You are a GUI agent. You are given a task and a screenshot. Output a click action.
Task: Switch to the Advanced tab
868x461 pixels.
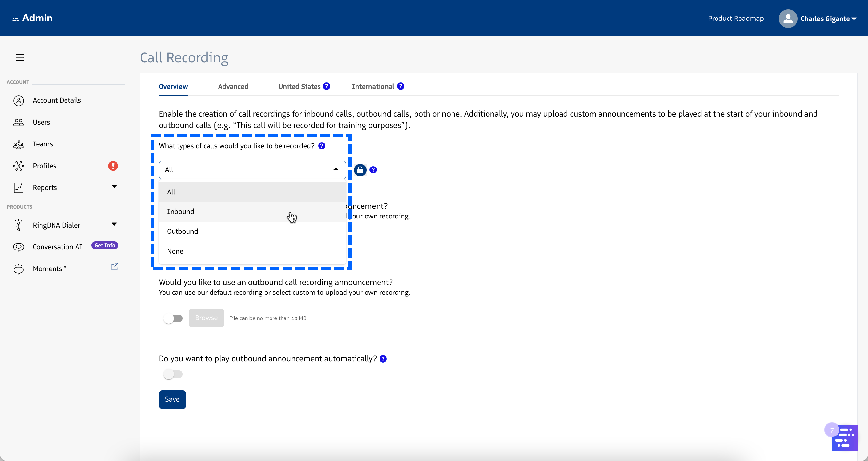click(233, 87)
